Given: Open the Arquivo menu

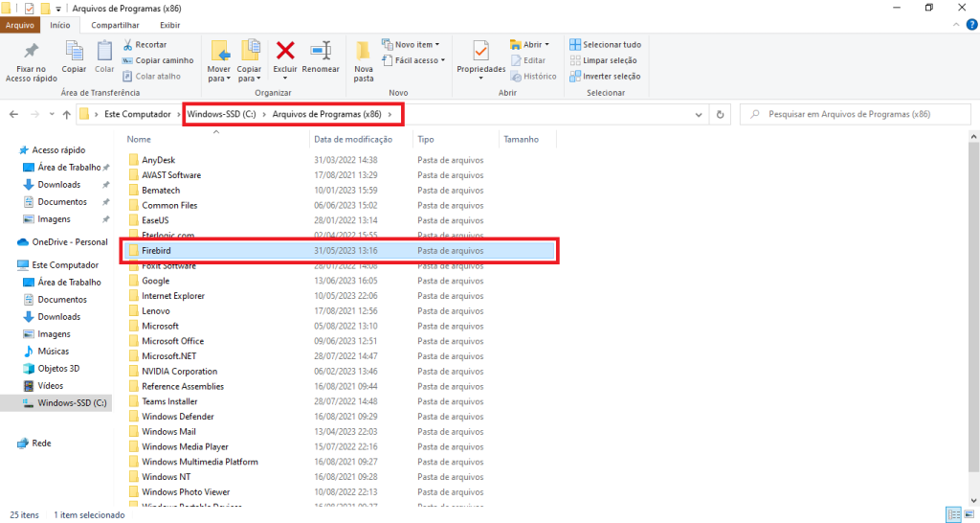Looking at the screenshot, I should [20, 25].
